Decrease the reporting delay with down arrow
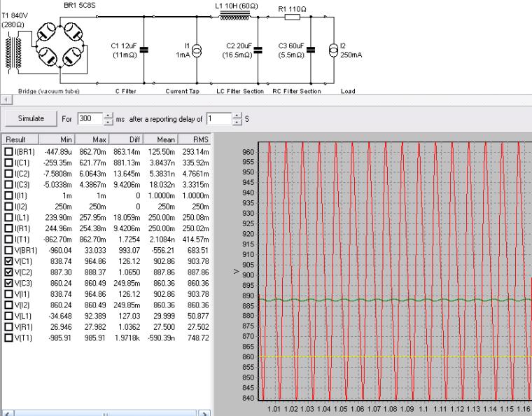This screenshot has width=532, height=416. pos(237,122)
